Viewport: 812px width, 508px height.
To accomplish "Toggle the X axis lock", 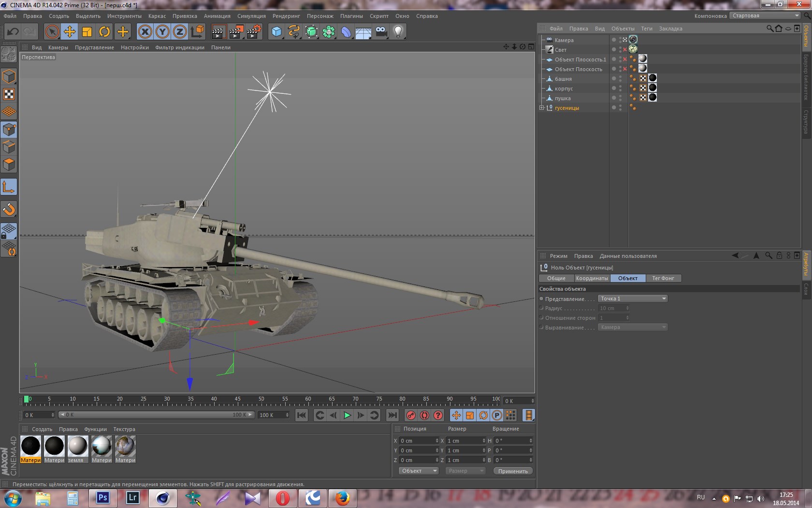I will tap(145, 32).
